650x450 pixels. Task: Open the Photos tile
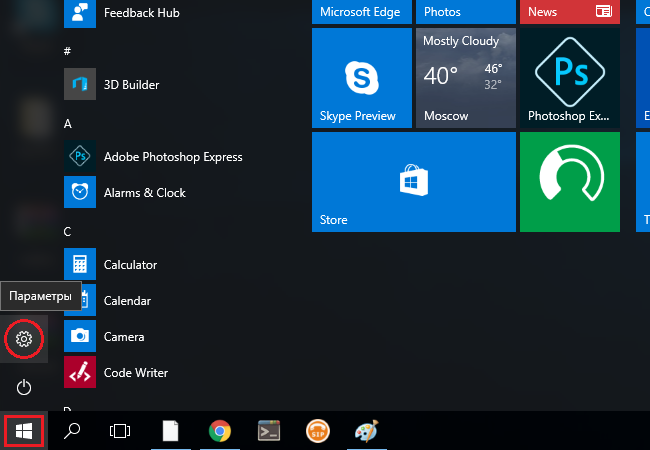(x=466, y=12)
